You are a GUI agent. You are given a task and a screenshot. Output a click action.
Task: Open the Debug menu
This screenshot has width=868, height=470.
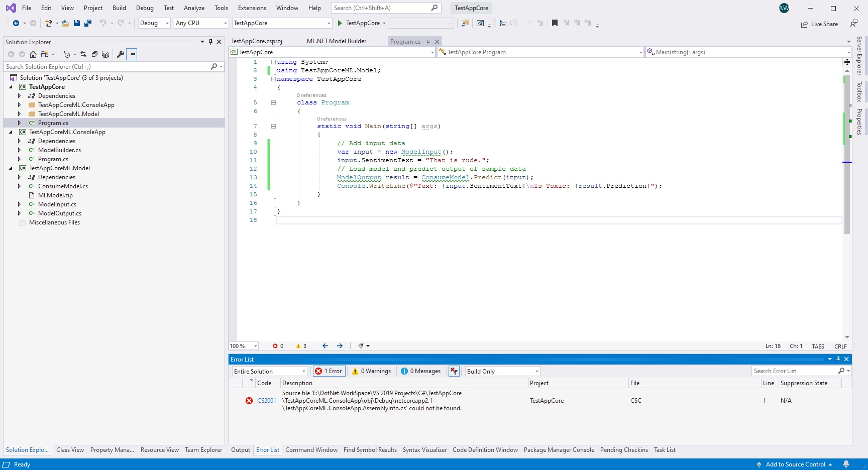[145, 8]
